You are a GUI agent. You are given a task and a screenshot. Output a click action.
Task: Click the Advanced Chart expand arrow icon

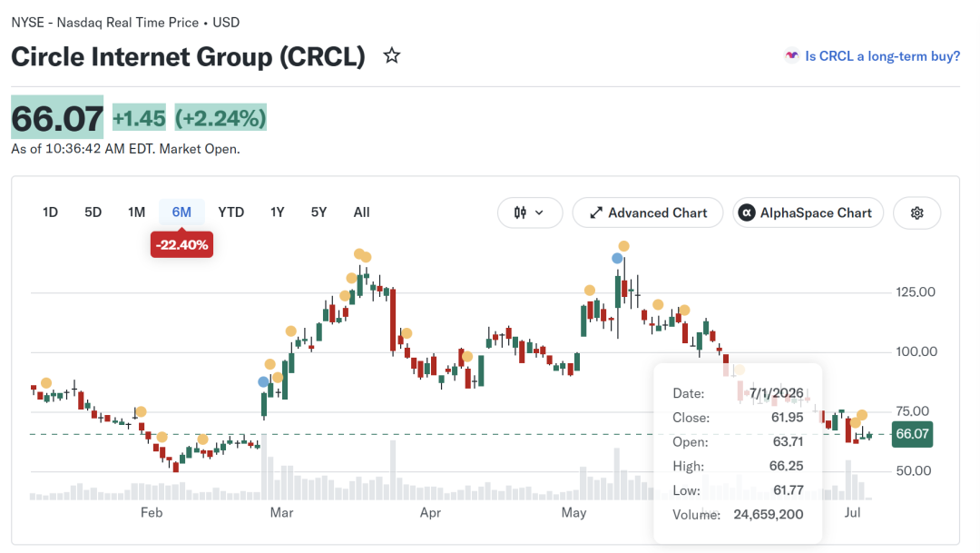596,212
